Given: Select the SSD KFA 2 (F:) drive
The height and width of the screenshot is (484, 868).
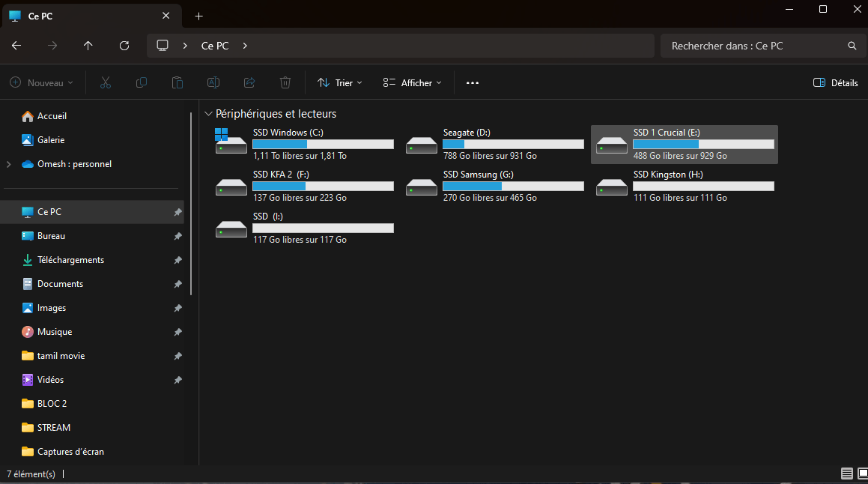Looking at the screenshot, I should [x=304, y=186].
